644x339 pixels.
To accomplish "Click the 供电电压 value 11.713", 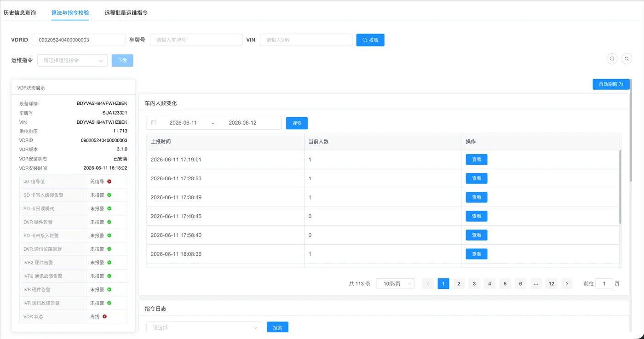I will tap(120, 131).
